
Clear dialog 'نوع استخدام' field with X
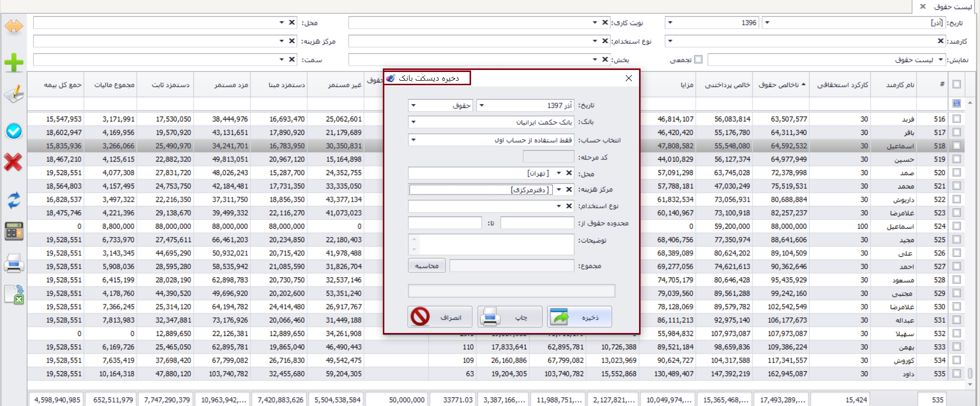[569, 206]
